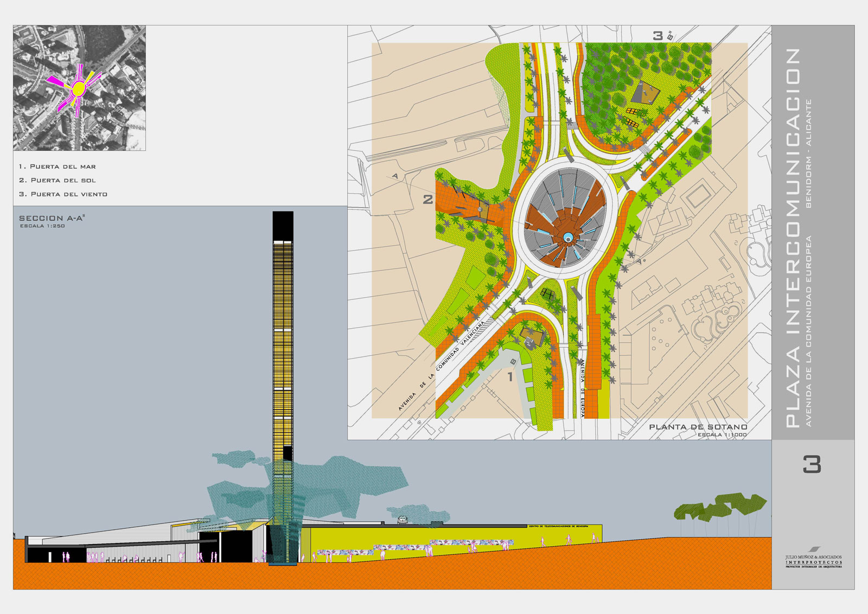Select legend entry '2. Puerta del sol'
Image resolution: width=868 pixels, height=614 pixels.
pyautogui.click(x=58, y=180)
